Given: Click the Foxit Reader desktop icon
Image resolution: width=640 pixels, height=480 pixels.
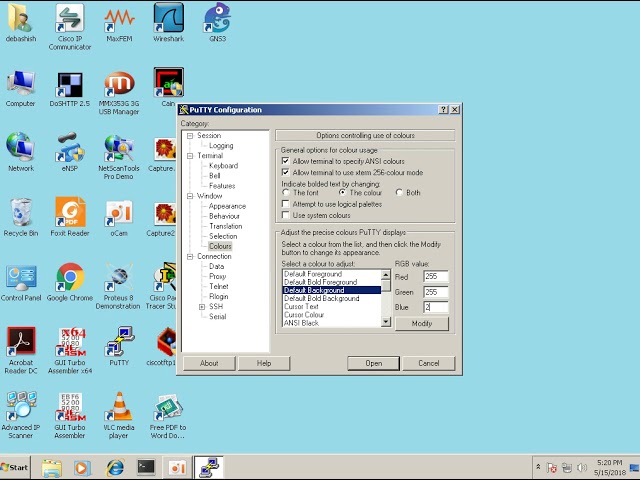Looking at the screenshot, I should click(x=70, y=213).
